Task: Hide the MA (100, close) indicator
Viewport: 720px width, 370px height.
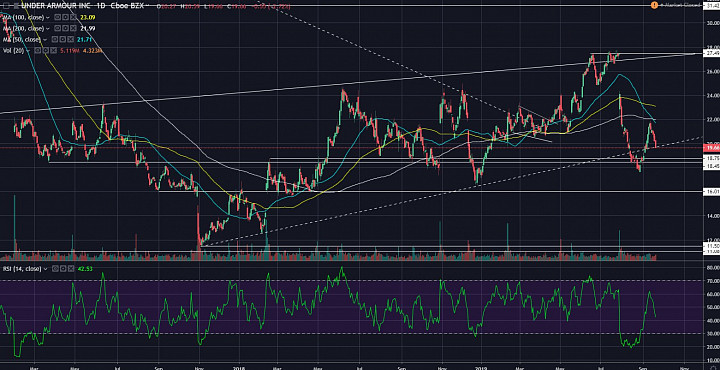Action: click(x=57, y=17)
